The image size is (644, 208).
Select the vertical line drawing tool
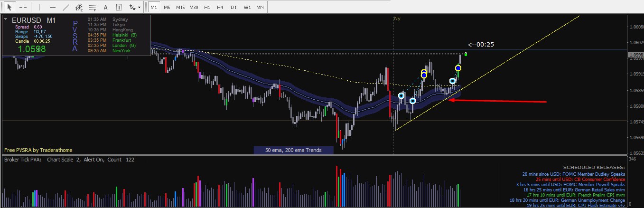coord(39,8)
